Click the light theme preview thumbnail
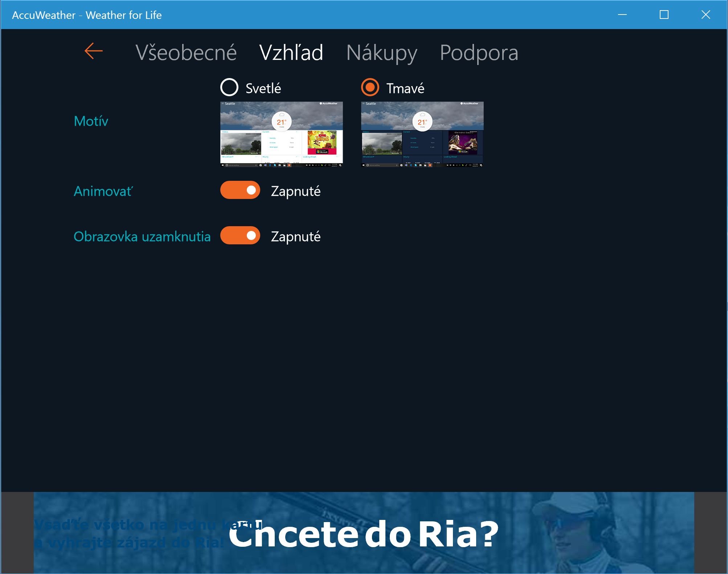The height and width of the screenshot is (574, 728). pyautogui.click(x=282, y=134)
